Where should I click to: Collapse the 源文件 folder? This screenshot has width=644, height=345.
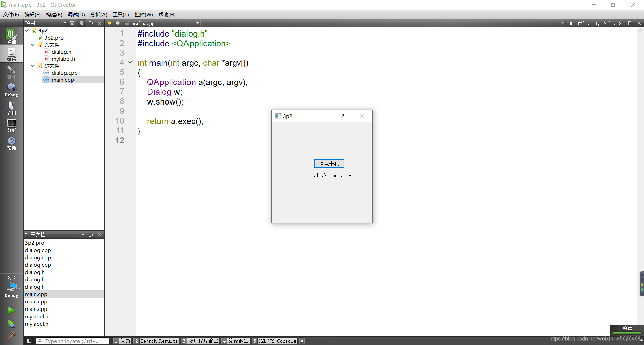[33, 66]
